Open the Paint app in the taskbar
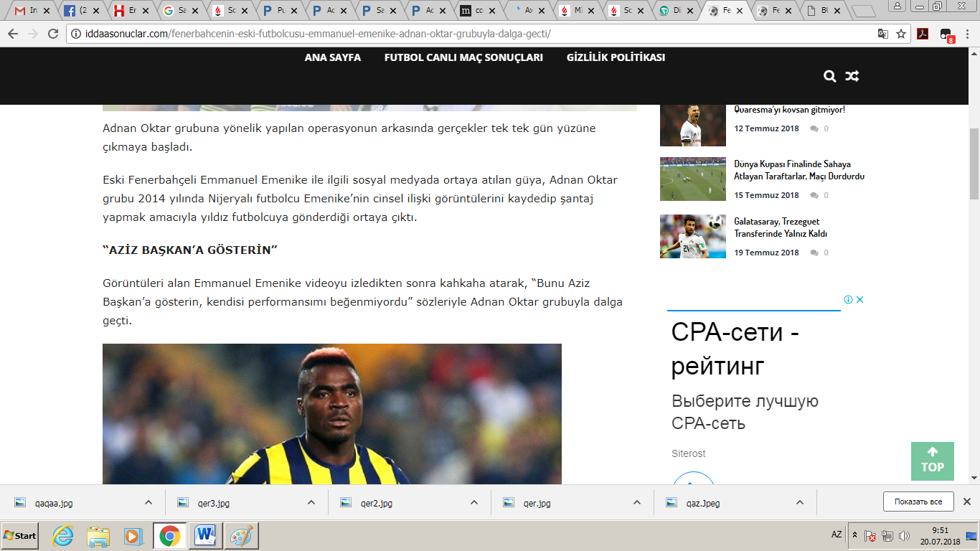980x551 pixels. click(241, 535)
